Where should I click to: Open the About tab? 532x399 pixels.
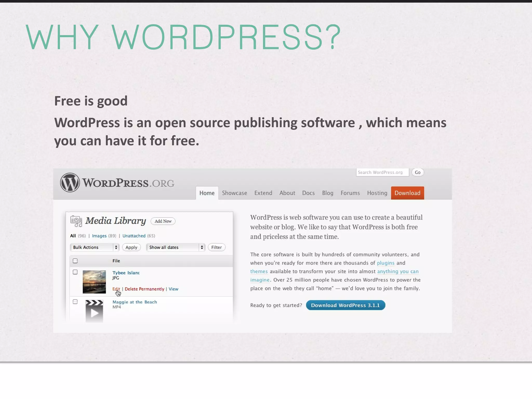(287, 193)
